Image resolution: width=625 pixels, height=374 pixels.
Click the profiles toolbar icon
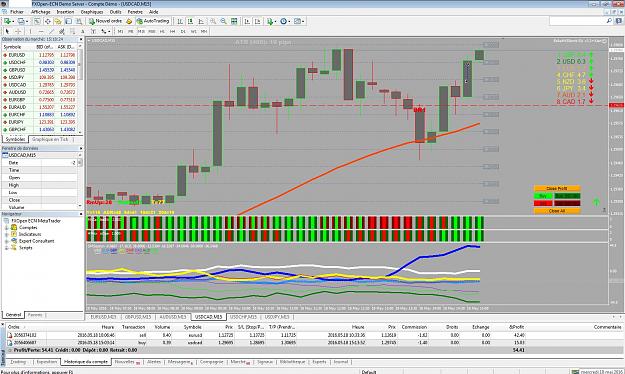tap(22, 21)
